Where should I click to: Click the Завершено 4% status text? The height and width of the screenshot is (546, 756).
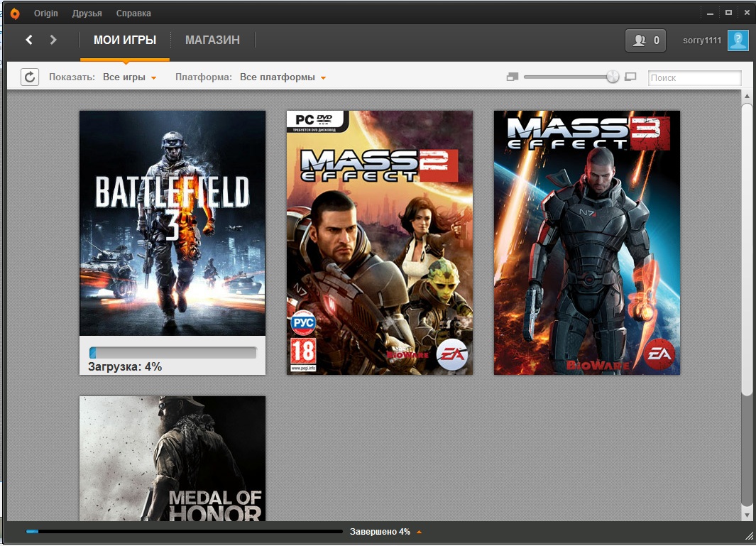click(x=380, y=532)
